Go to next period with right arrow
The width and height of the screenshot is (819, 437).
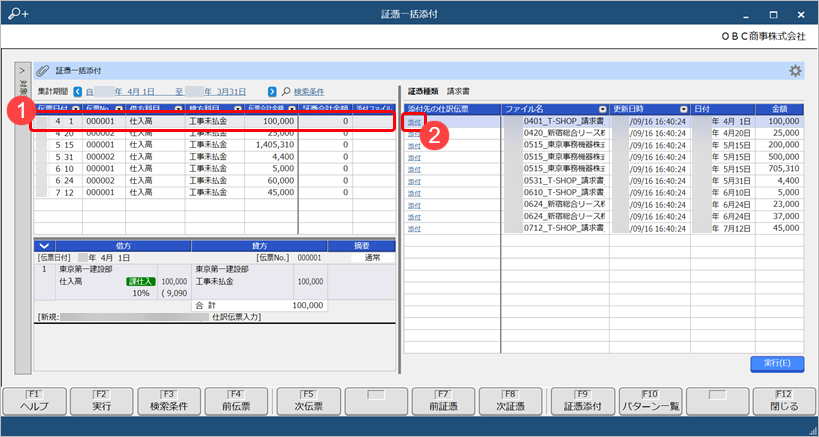[272, 92]
